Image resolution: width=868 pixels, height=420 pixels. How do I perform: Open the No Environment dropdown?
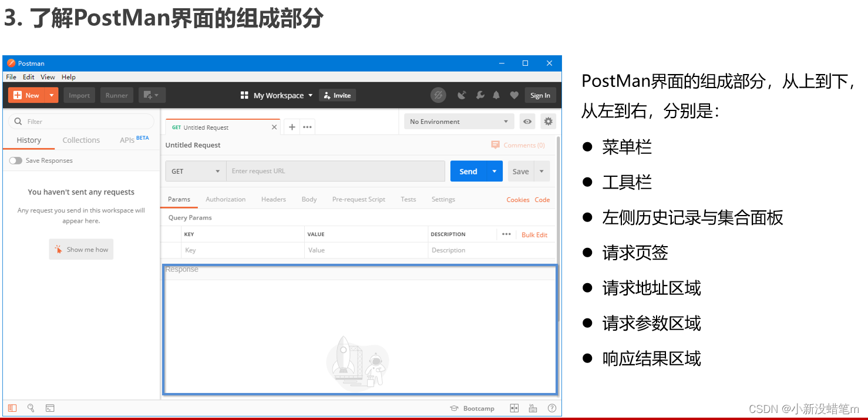(x=459, y=122)
